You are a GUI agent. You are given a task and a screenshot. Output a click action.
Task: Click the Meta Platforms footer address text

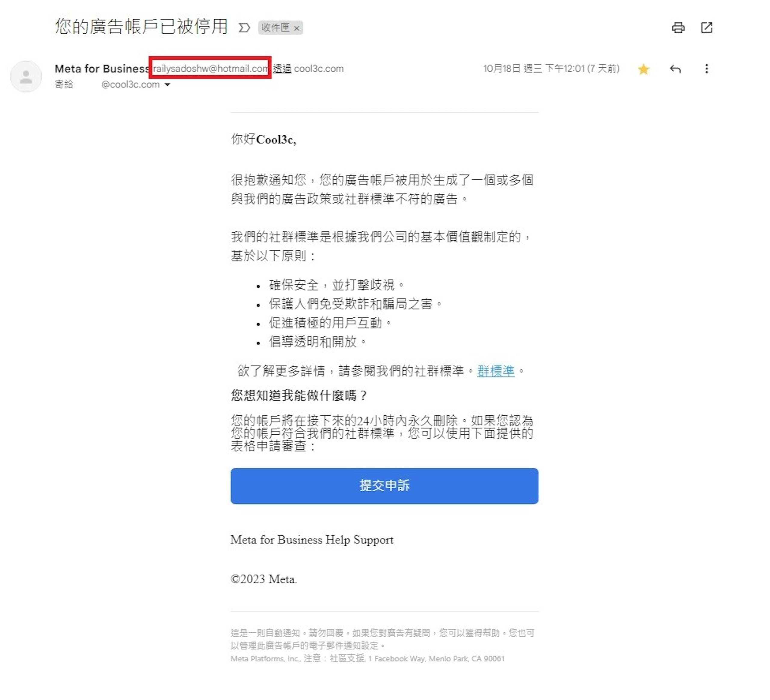point(368,659)
